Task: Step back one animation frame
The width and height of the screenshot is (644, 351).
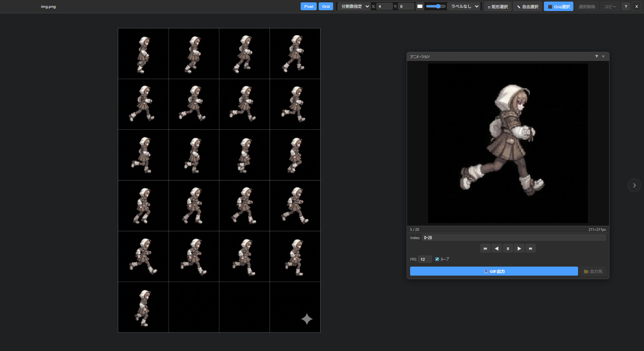Action: [496, 249]
